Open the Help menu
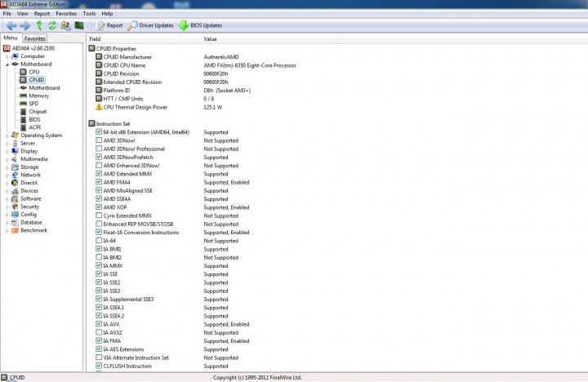Screen dimensions: 588x382 pos(107,14)
